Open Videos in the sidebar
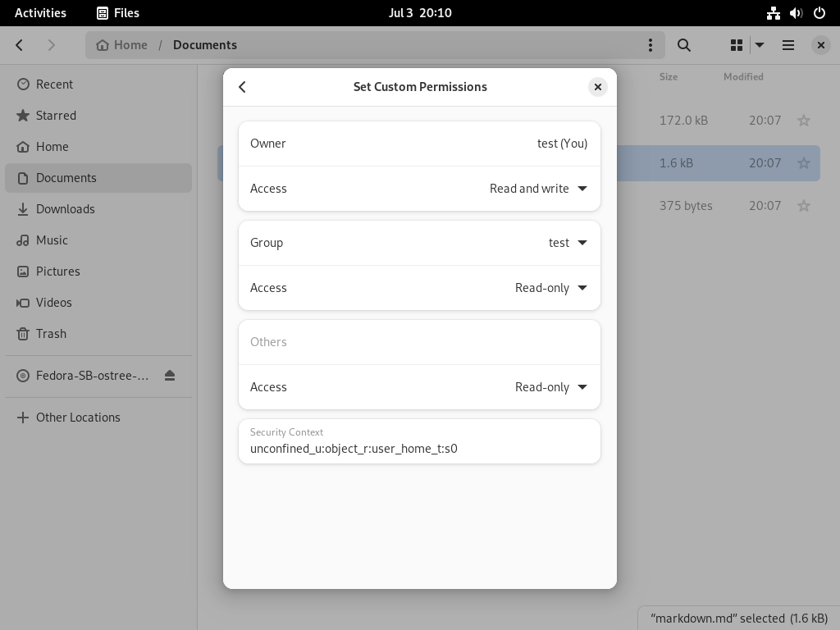Screen dimensions: 840x630 coord(98,302)
